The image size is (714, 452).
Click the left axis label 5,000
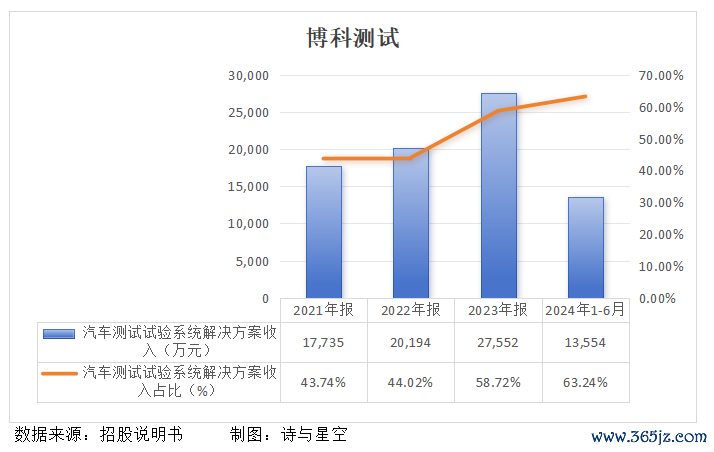(252, 262)
